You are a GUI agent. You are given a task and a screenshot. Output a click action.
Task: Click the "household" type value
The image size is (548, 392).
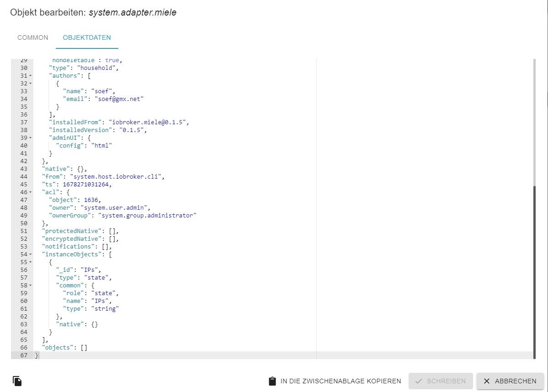click(96, 68)
